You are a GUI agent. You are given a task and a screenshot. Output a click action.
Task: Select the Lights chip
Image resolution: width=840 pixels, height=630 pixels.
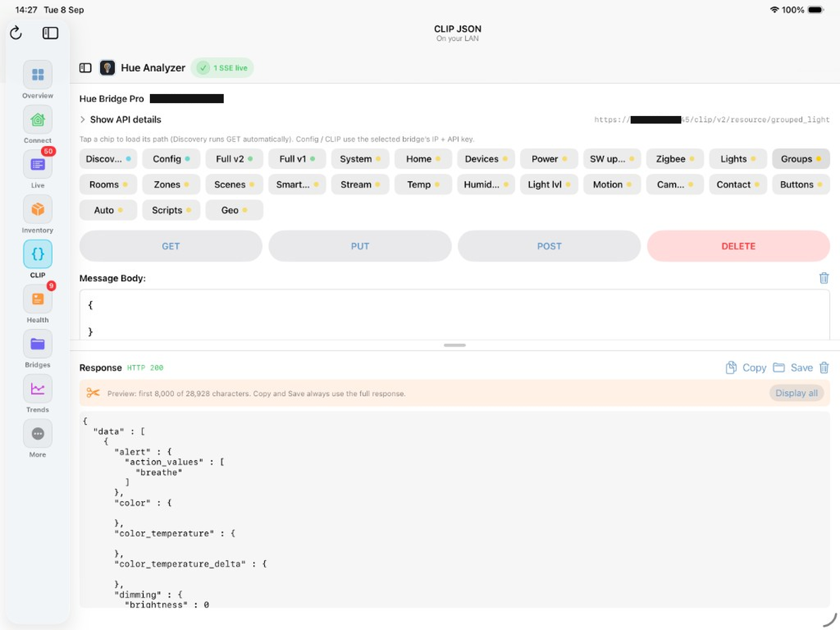pyautogui.click(x=738, y=159)
